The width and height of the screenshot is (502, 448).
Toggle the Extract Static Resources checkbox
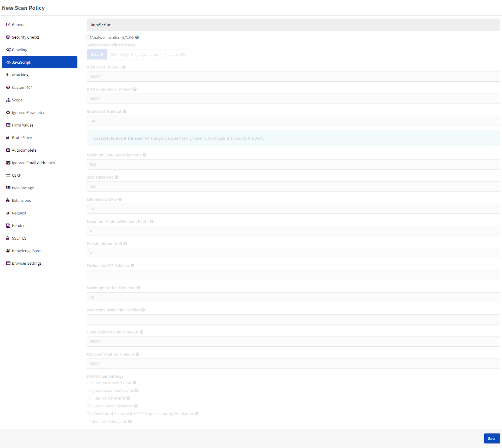[89, 406]
